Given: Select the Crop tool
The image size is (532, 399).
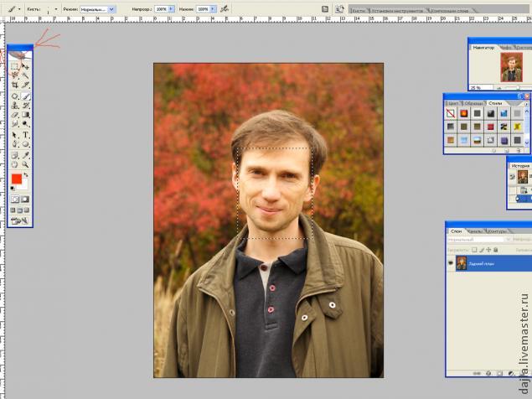Looking at the screenshot, I should pos(15,85).
